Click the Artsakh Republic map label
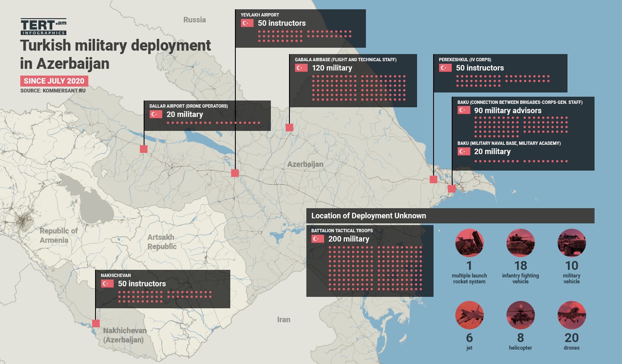 coord(162,242)
